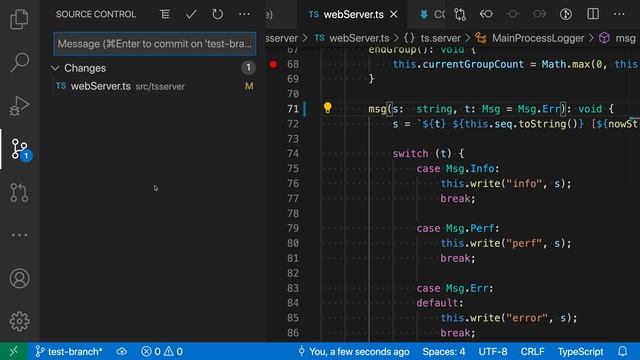Open Source Control view with badge
640x360 pixels.
20,149
